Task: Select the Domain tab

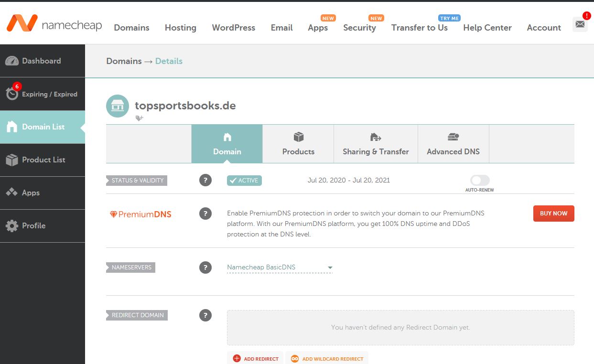Action: [x=227, y=144]
